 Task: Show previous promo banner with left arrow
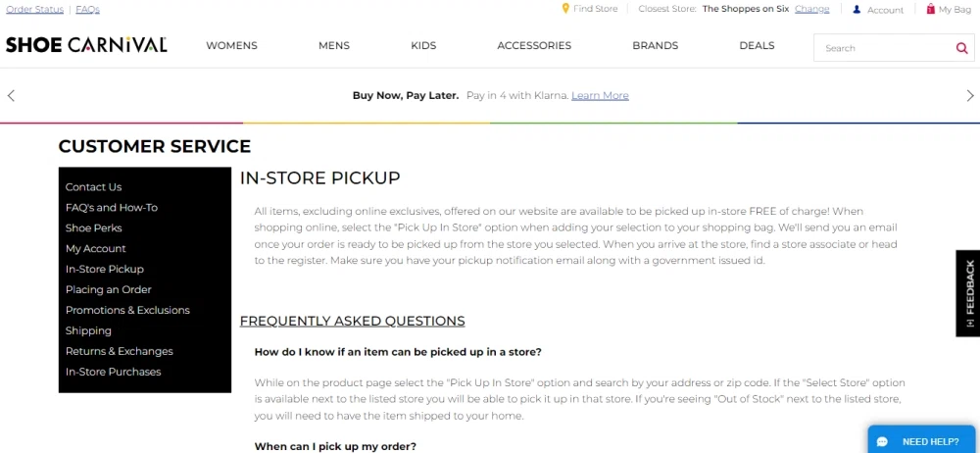click(11, 95)
